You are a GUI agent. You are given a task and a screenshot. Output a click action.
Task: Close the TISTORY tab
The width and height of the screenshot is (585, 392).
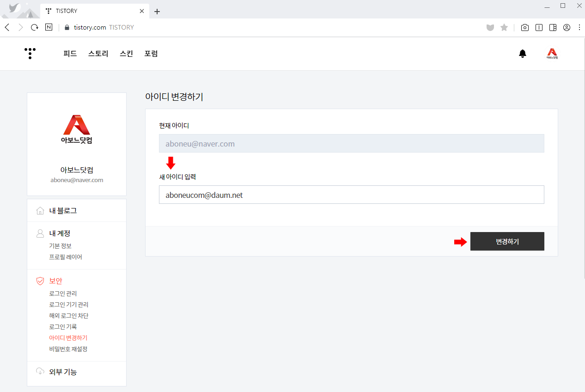coord(142,11)
